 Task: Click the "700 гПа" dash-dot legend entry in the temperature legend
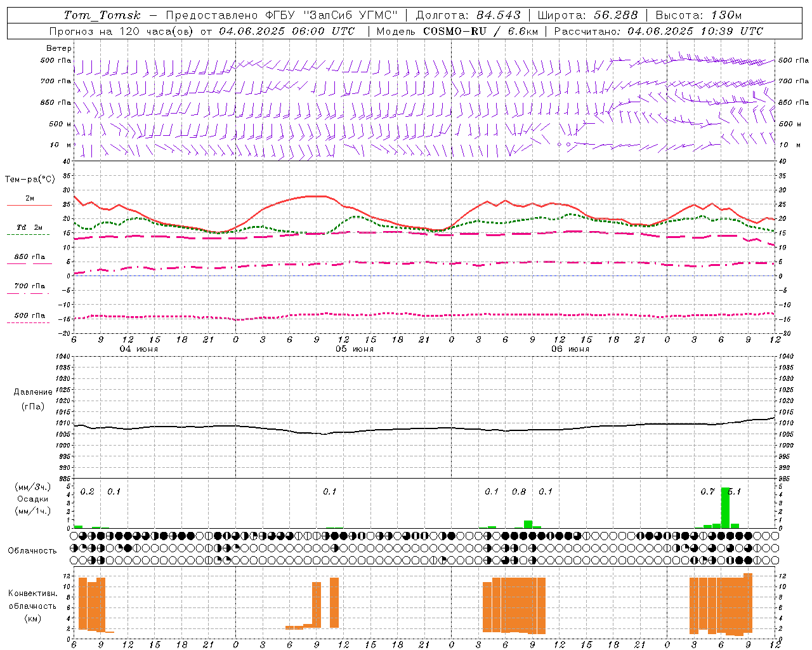29,289
